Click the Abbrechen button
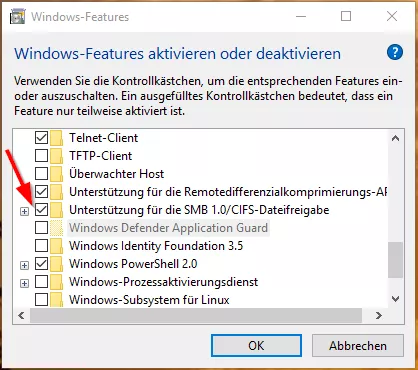Screen dimensions: 418x370 click(358, 346)
